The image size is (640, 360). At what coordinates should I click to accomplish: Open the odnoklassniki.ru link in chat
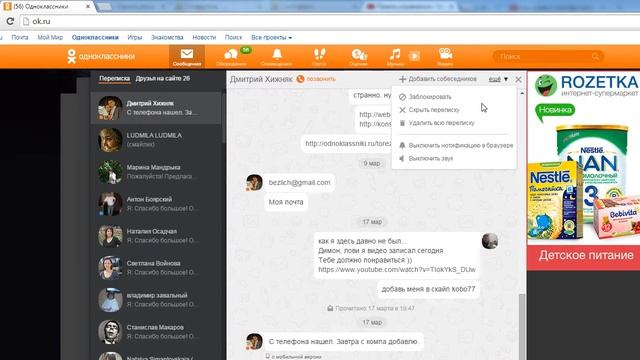348,144
